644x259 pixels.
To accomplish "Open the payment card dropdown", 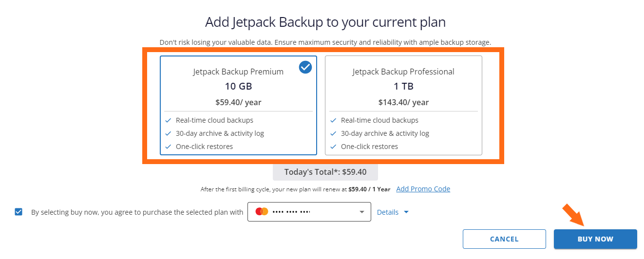I will [309, 212].
